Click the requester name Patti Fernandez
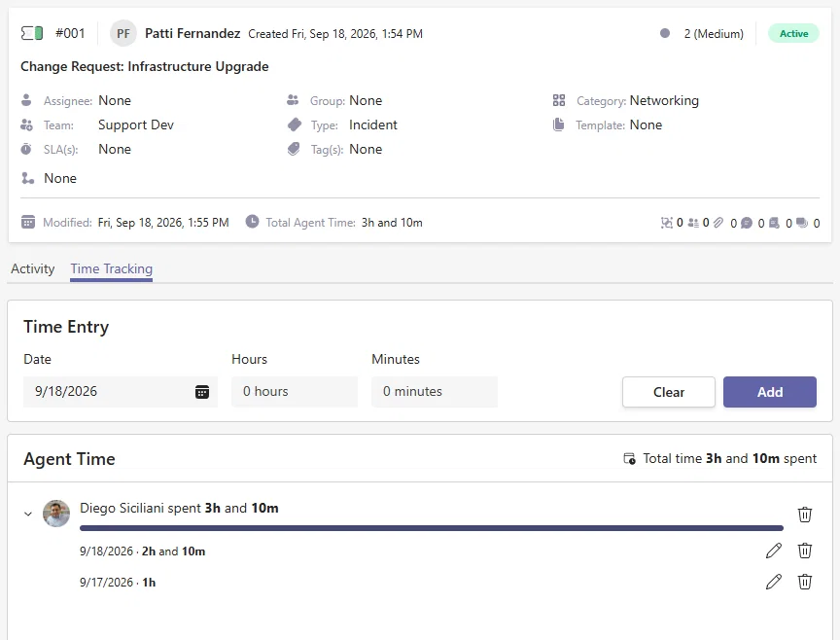Screen dimensions: 840x640 click(192, 33)
